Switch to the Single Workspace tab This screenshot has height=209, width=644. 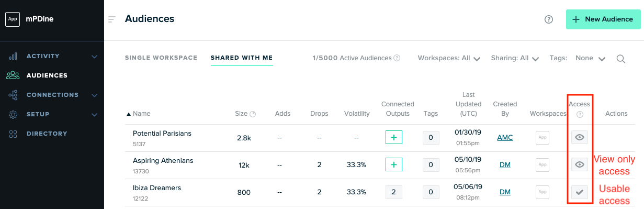[x=161, y=58]
